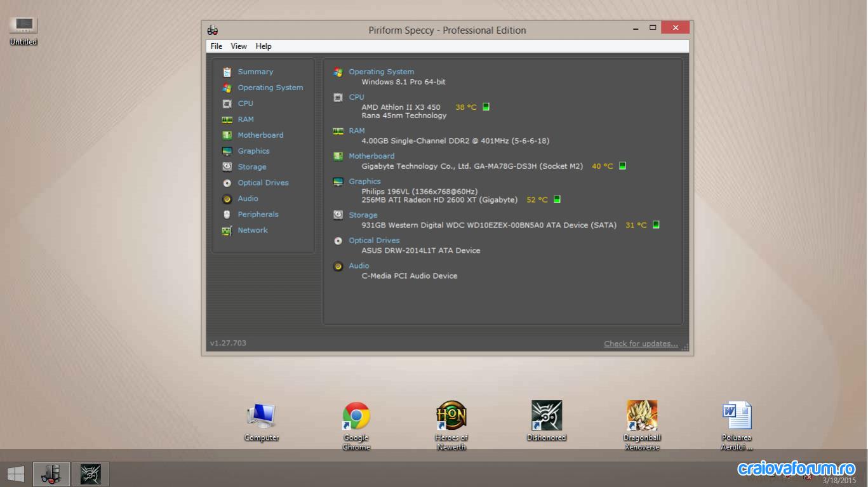Click the Motherboard heading link in summary

[371, 156]
